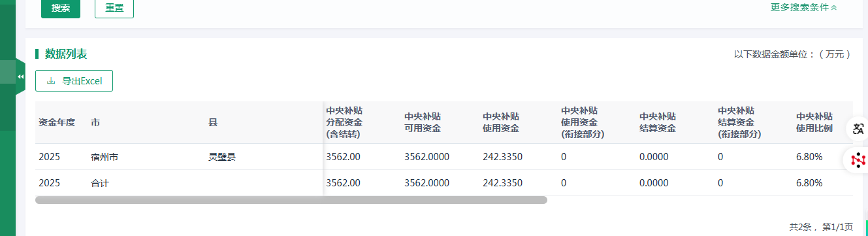The height and width of the screenshot is (236, 868).
Task: Click 导出Excel export button
Action: pyautogui.click(x=74, y=81)
